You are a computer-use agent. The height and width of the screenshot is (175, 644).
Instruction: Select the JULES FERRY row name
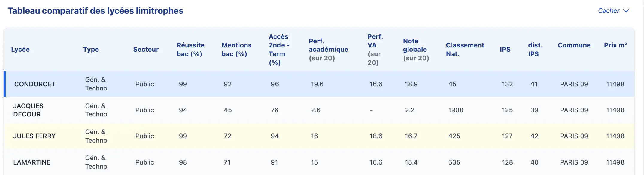tap(34, 136)
